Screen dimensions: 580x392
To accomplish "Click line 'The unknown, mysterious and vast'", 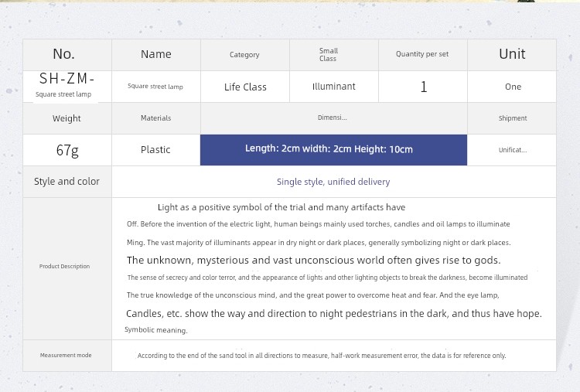I will click(314, 261).
